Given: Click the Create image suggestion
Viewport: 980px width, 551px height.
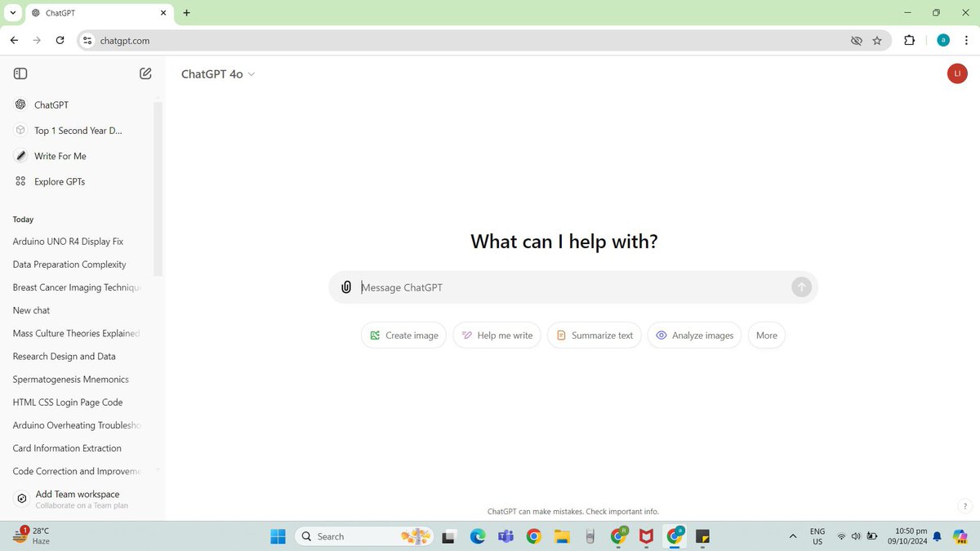Looking at the screenshot, I should coord(403,335).
